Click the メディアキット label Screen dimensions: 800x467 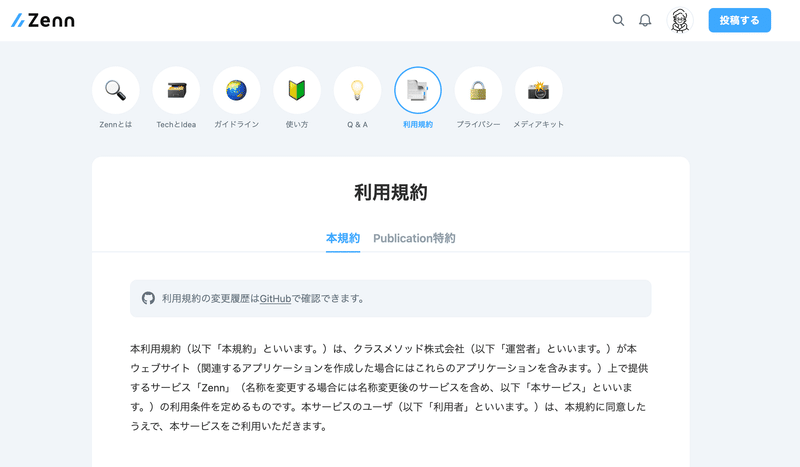[539, 125]
